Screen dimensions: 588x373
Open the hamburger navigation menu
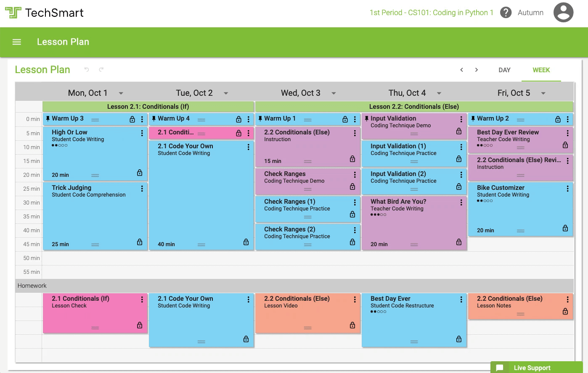click(16, 42)
